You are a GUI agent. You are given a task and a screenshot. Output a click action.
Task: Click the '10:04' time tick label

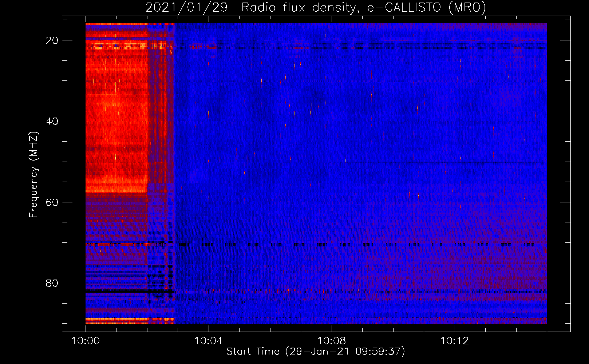pyautogui.click(x=208, y=341)
